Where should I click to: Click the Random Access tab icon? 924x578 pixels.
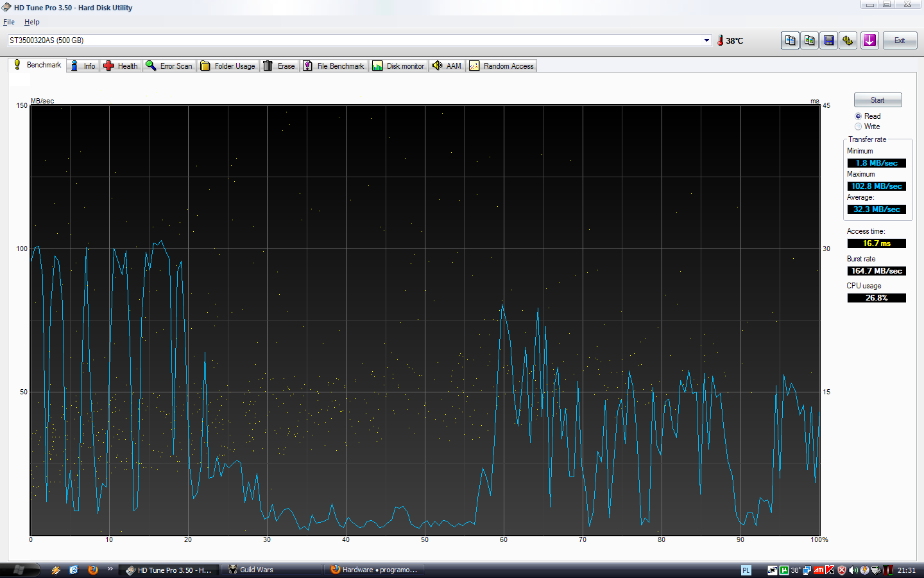pyautogui.click(x=474, y=66)
